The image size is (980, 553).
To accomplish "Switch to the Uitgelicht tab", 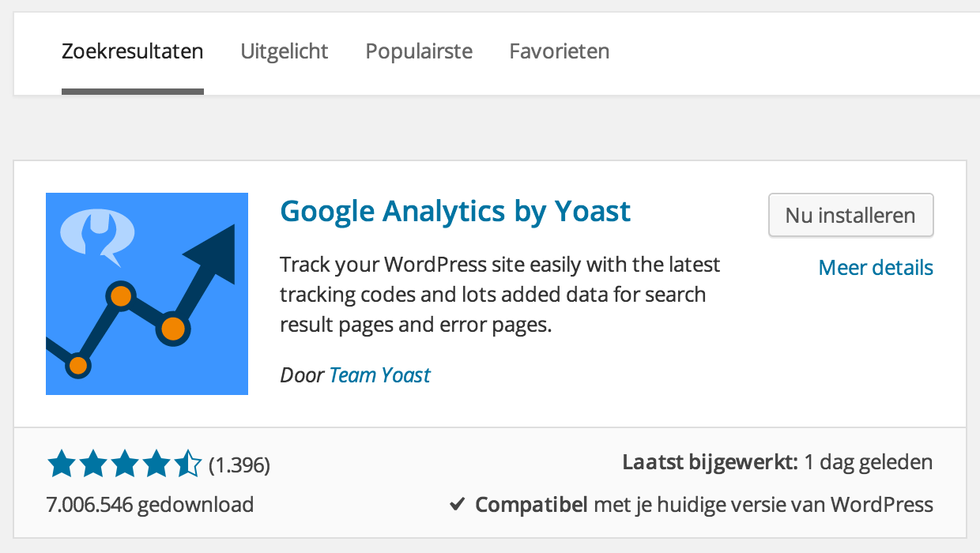I will pyautogui.click(x=285, y=51).
